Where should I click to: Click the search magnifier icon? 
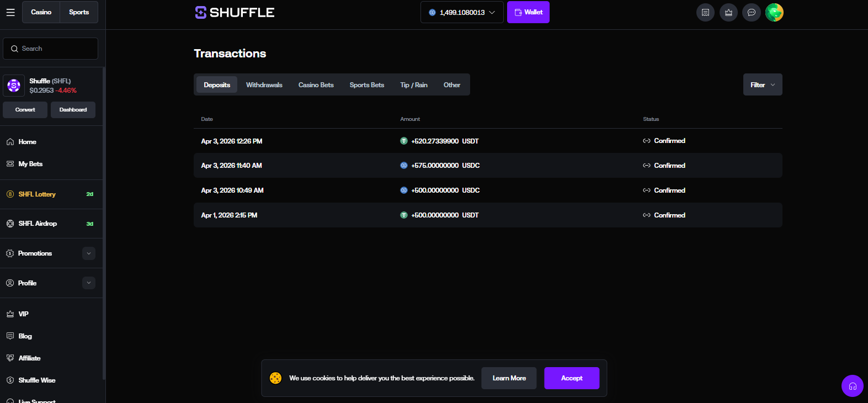(x=14, y=49)
